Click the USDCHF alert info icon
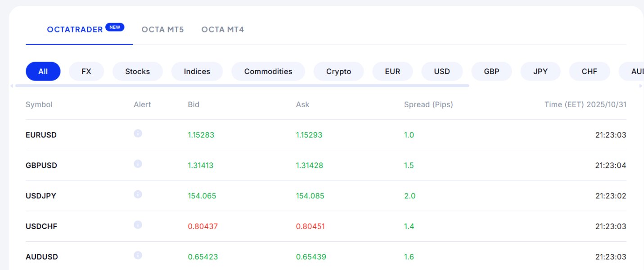Viewport: 644px width, 270px height. tap(138, 225)
